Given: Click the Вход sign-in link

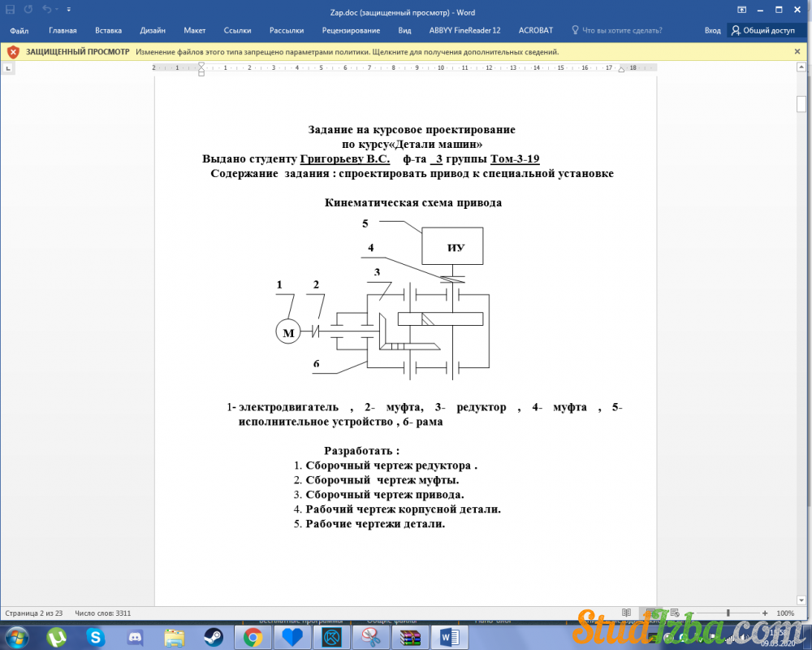Looking at the screenshot, I should tap(713, 31).
